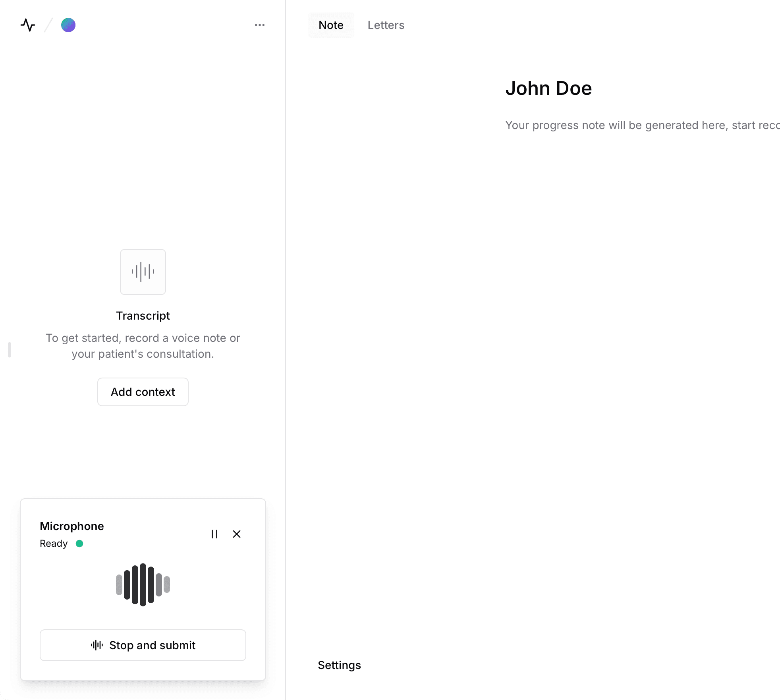Image resolution: width=780 pixels, height=700 pixels.
Task: Click the John Doe patient title
Action: pyautogui.click(x=548, y=88)
